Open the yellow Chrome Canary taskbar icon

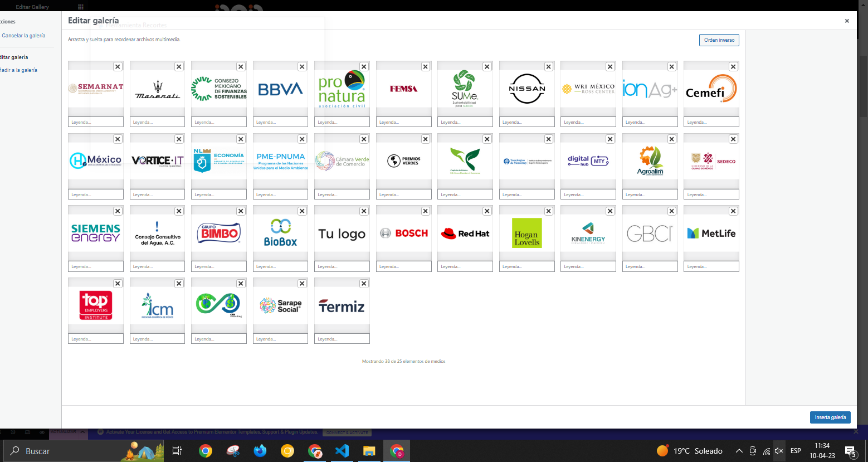click(x=287, y=451)
